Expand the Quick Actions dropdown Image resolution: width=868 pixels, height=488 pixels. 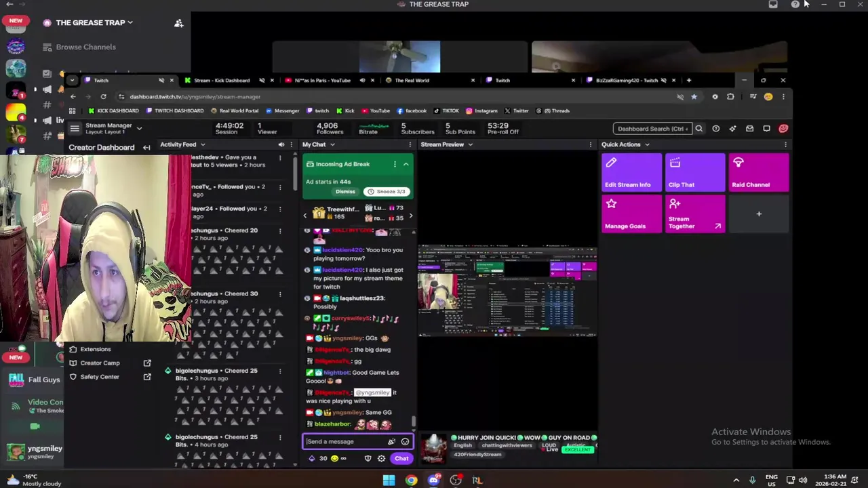[647, 144]
